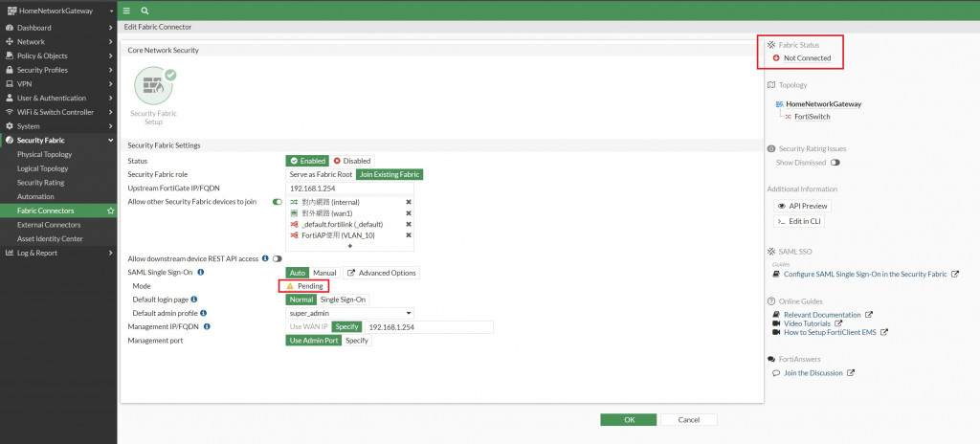
Task: Click the favorite star on Fabric Connectors
Action: click(111, 211)
